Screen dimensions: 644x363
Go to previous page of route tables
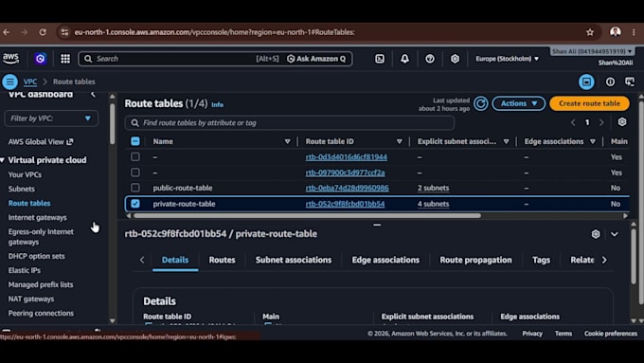tap(573, 122)
